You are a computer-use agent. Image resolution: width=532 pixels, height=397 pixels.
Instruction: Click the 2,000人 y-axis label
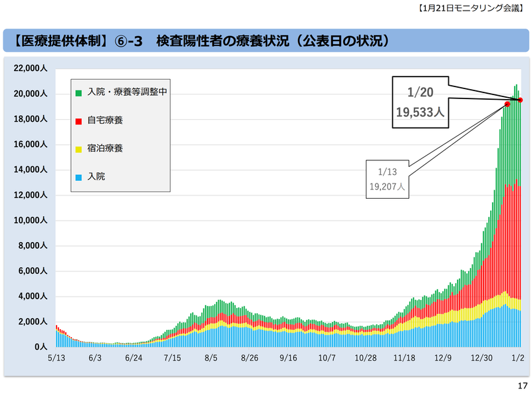point(33,322)
